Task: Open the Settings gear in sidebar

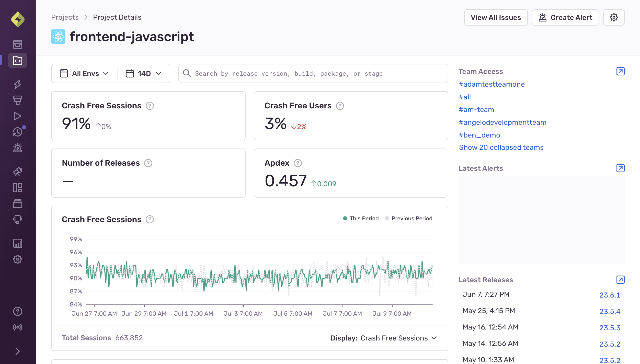Action: 18,259
